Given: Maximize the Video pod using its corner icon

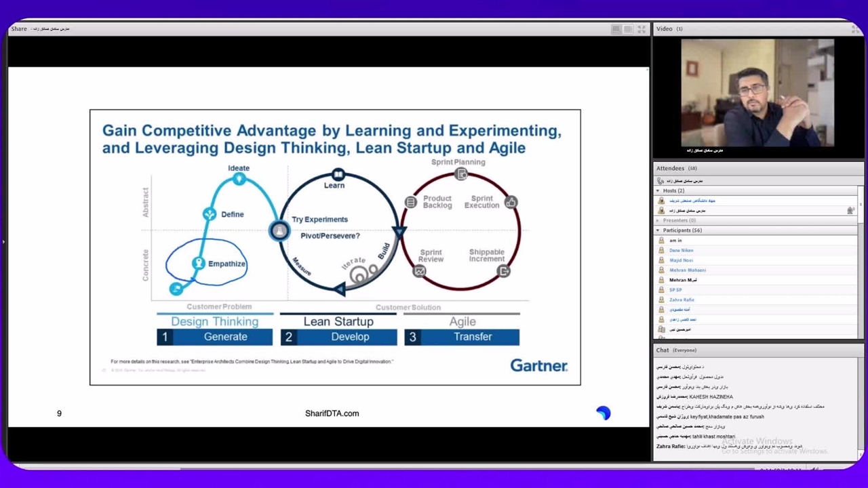Looking at the screenshot, I should pyautogui.click(x=854, y=29).
